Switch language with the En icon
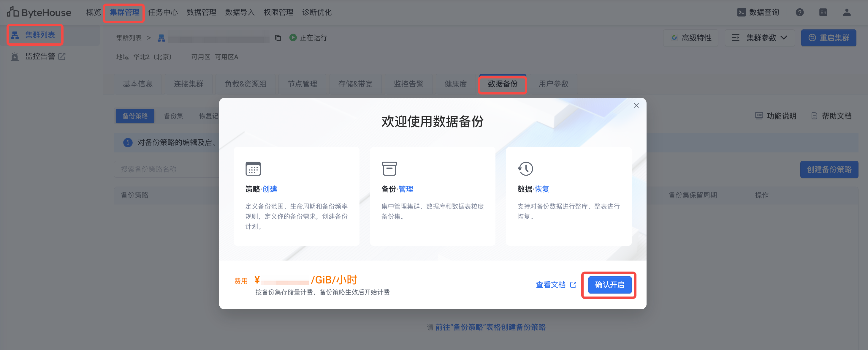The width and height of the screenshot is (868, 350). (823, 12)
